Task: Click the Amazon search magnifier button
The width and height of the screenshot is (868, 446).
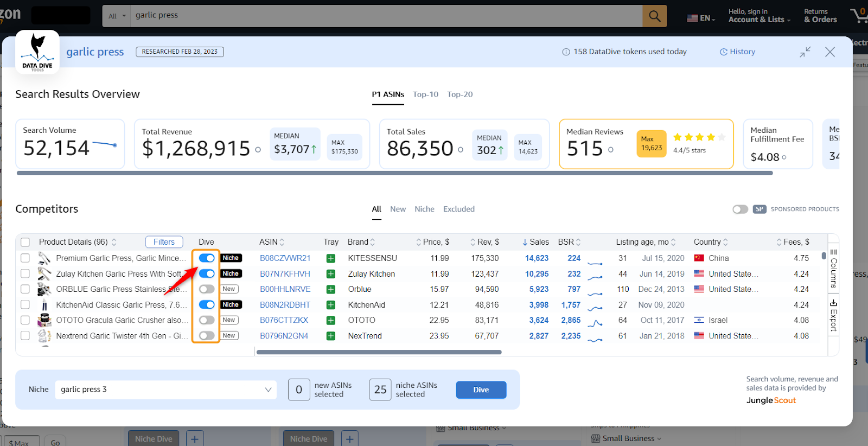Action: [x=655, y=16]
